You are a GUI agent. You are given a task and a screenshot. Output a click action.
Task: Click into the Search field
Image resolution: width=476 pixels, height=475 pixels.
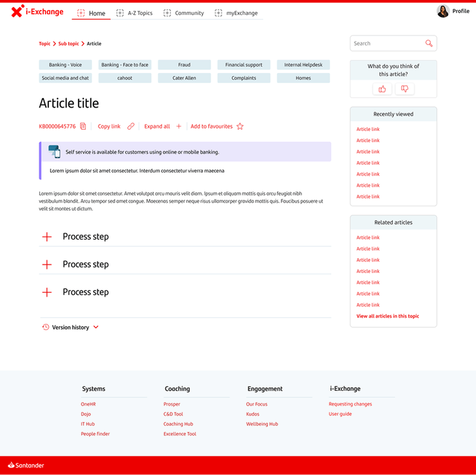(x=393, y=43)
